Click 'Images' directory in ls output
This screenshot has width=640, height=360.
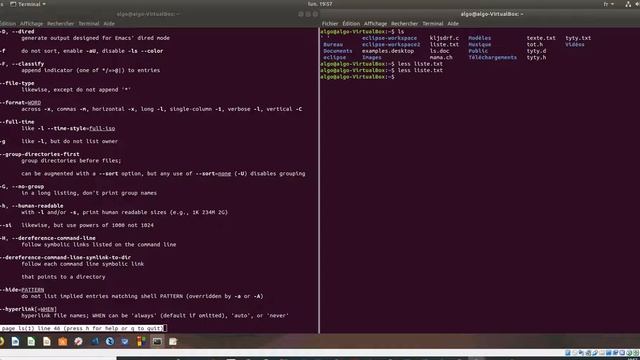pos(371,58)
